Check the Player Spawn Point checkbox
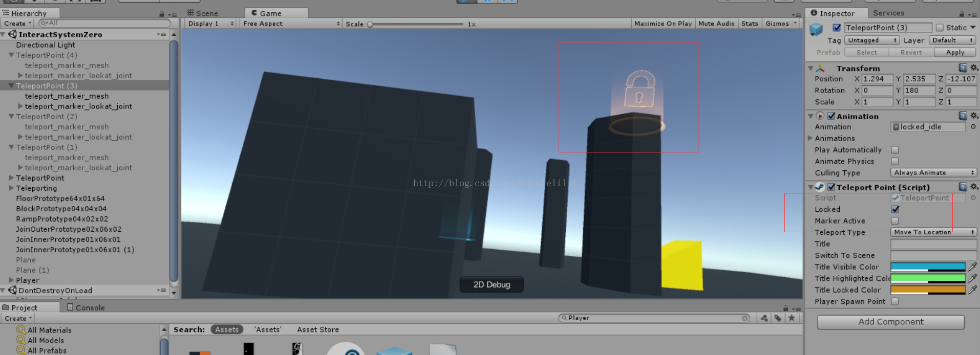 pyautogui.click(x=895, y=301)
